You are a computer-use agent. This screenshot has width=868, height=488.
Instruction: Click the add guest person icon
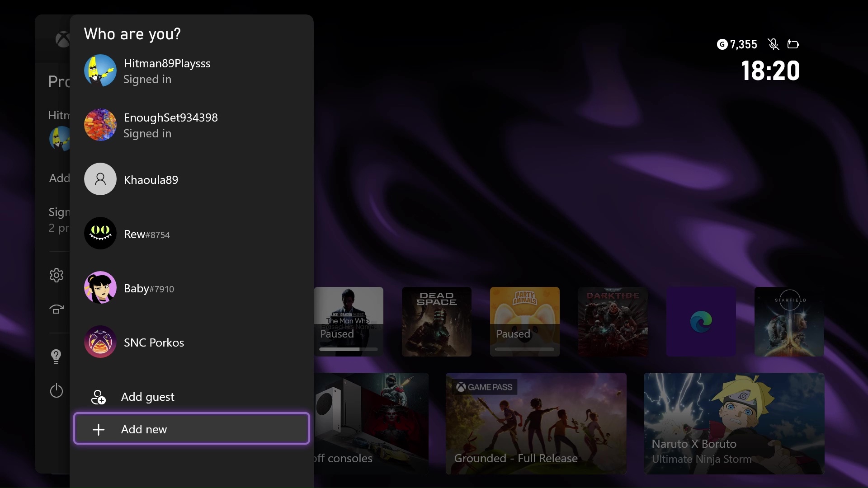click(98, 397)
